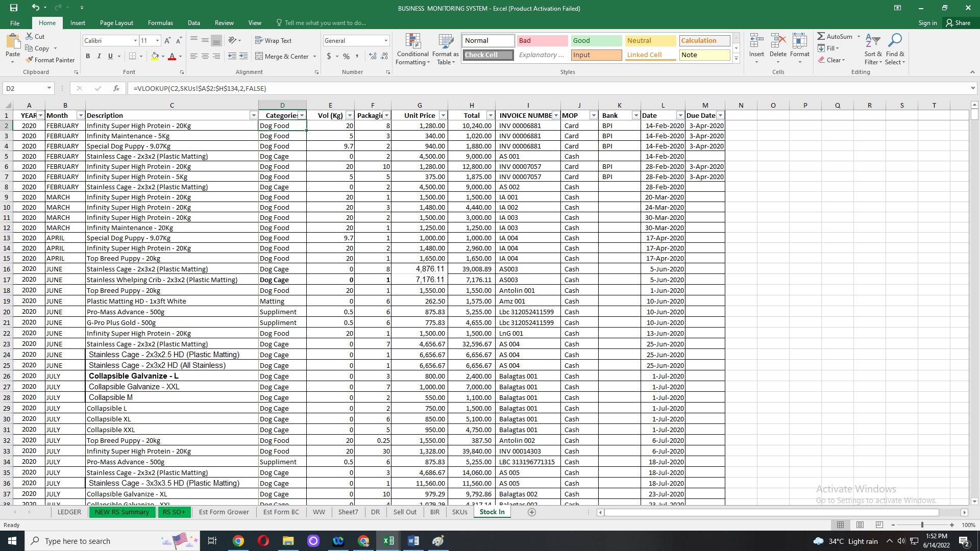Click the Conditional Formatting icon
This screenshot has width=980, height=551.
pyautogui.click(x=412, y=42)
